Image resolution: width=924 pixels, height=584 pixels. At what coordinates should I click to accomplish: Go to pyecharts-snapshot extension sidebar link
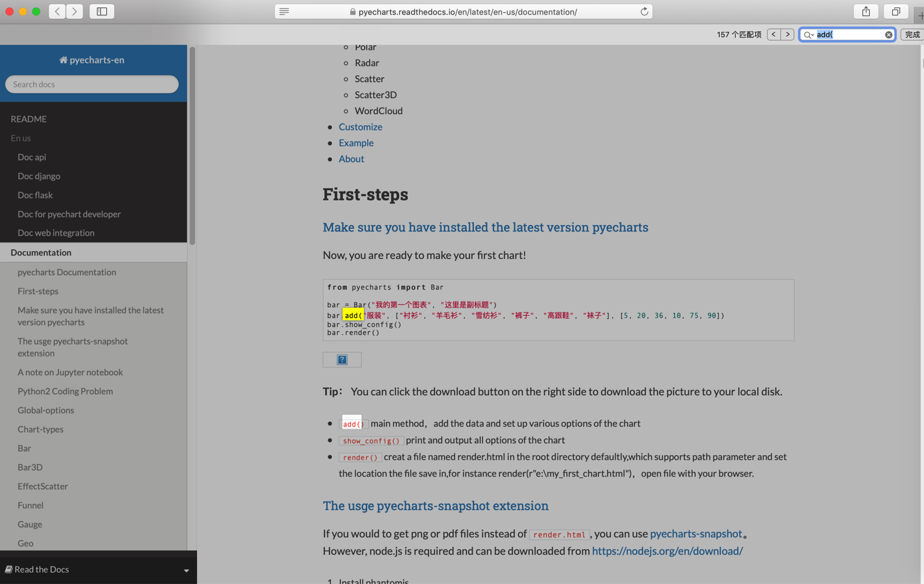pos(73,347)
